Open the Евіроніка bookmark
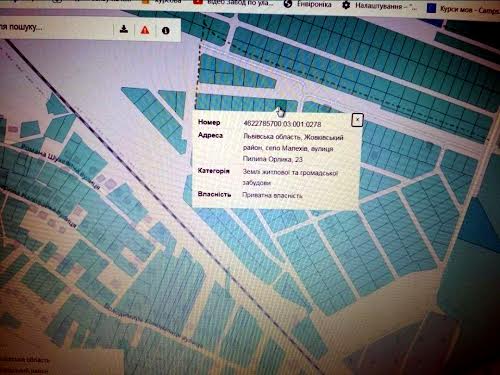The image size is (500, 375). tap(314, 4)
